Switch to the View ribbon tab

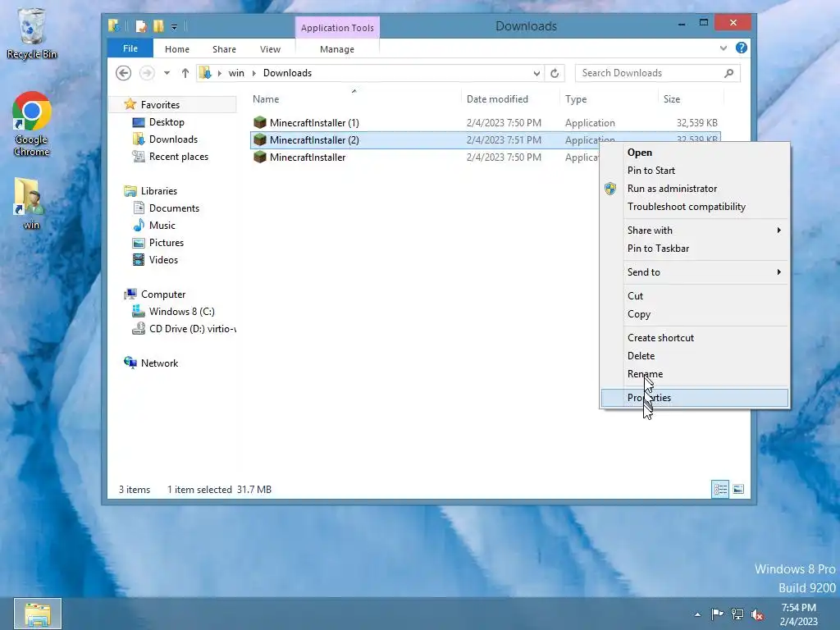click(270, 48)
